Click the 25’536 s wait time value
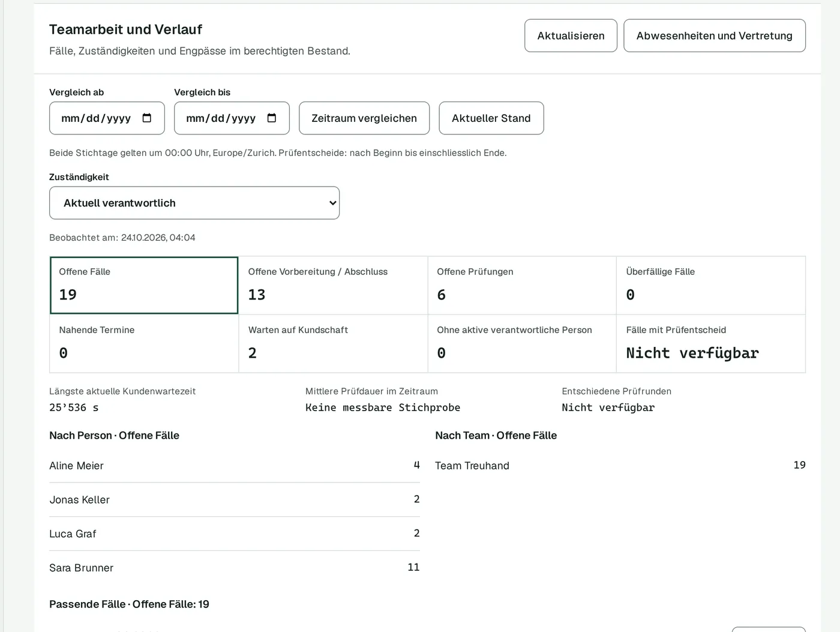Viewport: 840px width, 632px height. pyautogui.click(x=74, y=408)
